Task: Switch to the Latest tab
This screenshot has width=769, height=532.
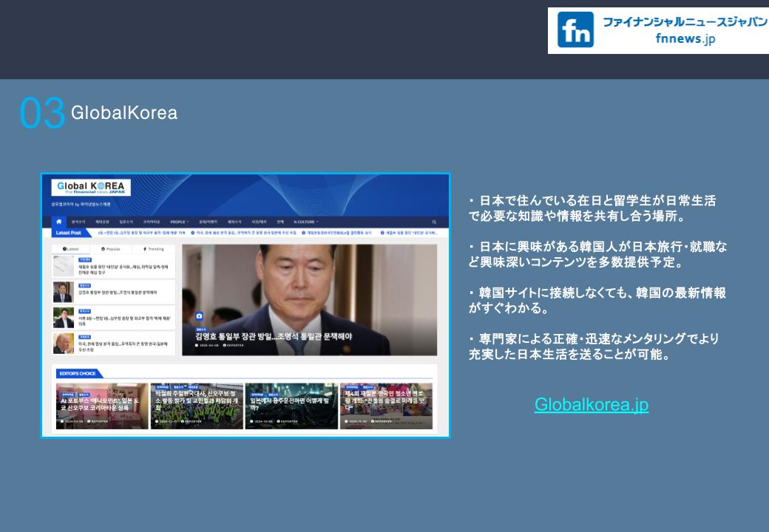Action: (x=71, y=249)
